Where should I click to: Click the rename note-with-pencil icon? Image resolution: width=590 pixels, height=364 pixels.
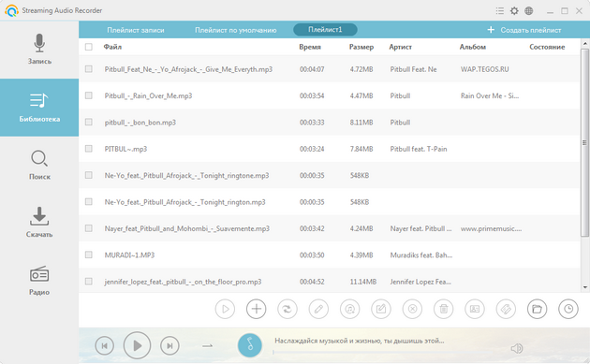(381, 309)
